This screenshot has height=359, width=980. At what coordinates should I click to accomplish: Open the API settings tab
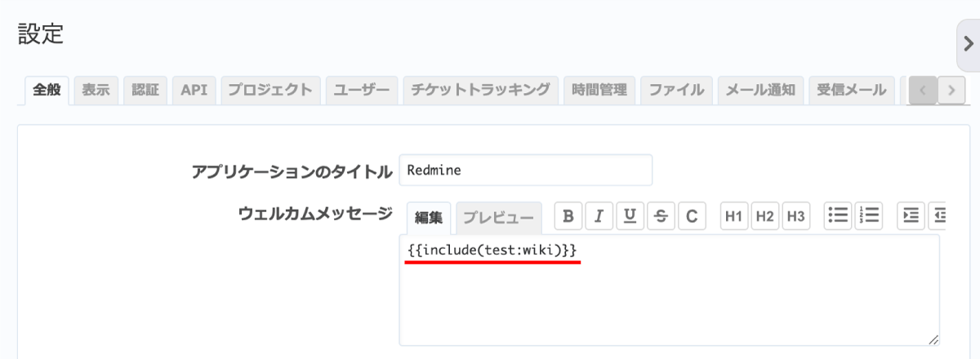(x=194, y=90)
